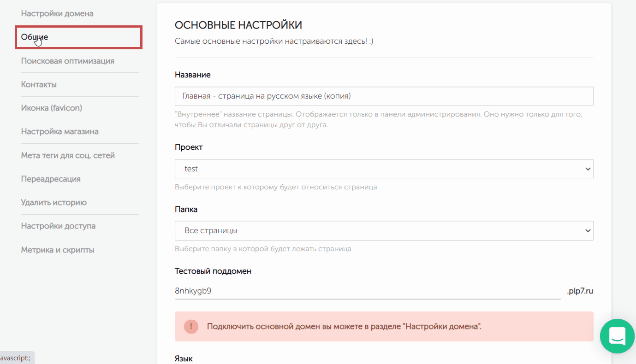Click the ОСНОВНЫЕ НАСТРОЙКИ heading
Viewport: 636px width, 364px height.
pyautogui.click(x=238, y=25)
